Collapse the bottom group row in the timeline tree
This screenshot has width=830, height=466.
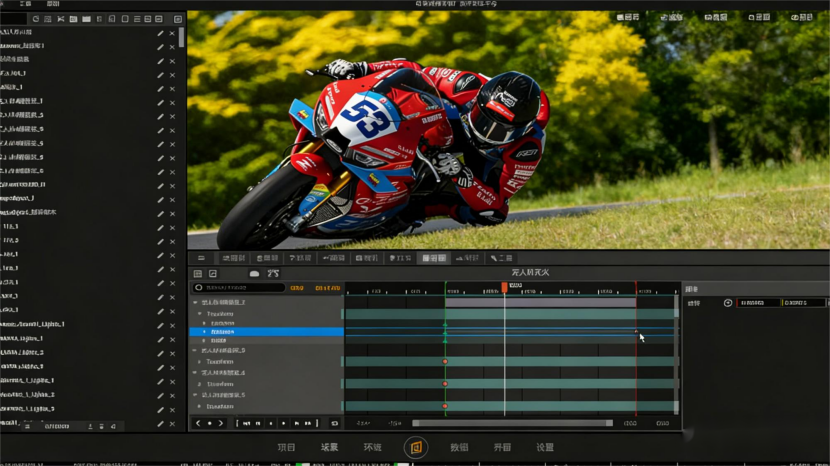(195, 395)
